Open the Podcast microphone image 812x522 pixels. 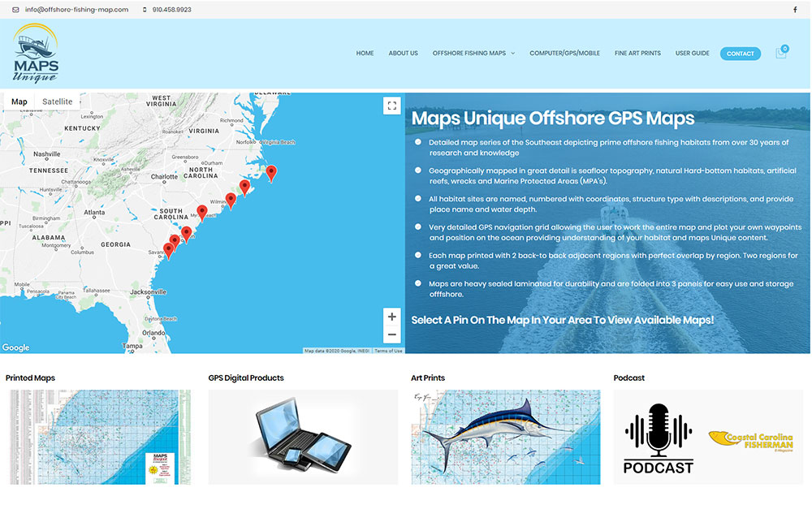[659, 438]
